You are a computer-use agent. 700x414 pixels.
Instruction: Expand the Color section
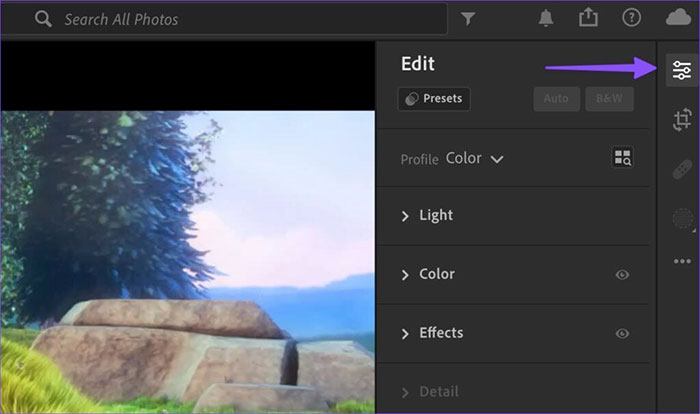[x=428, y=274]
